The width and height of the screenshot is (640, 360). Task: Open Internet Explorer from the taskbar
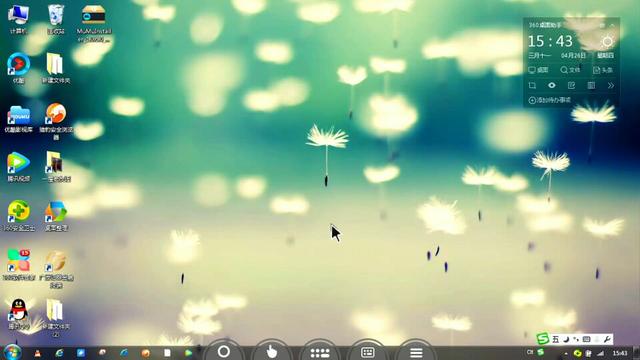click(x=60, y=353)
